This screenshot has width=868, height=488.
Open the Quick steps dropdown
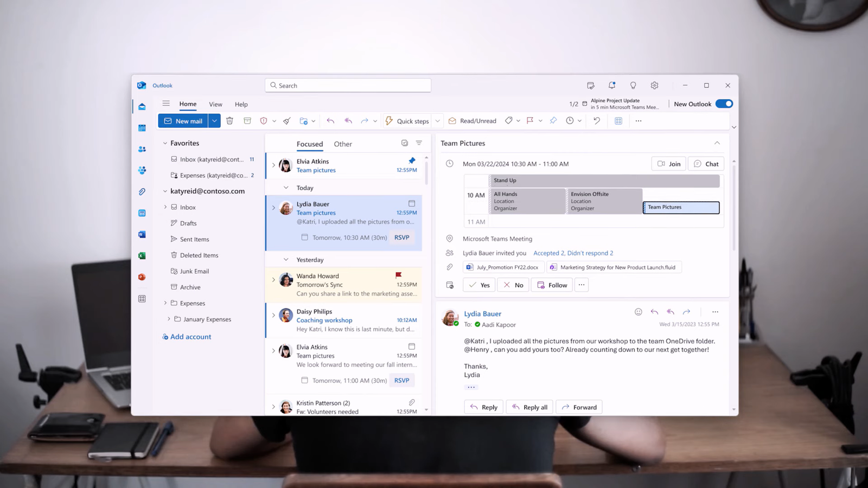click(x=437, y=120)
